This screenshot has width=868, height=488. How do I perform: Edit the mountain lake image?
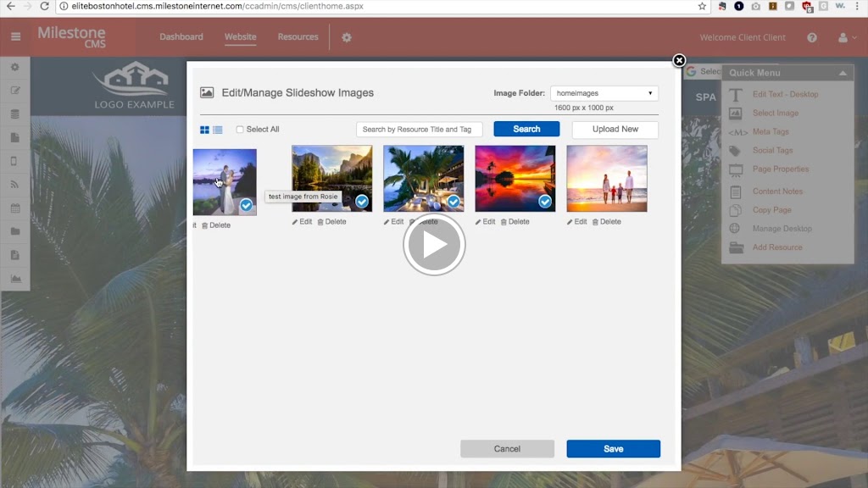pos(303,222)
